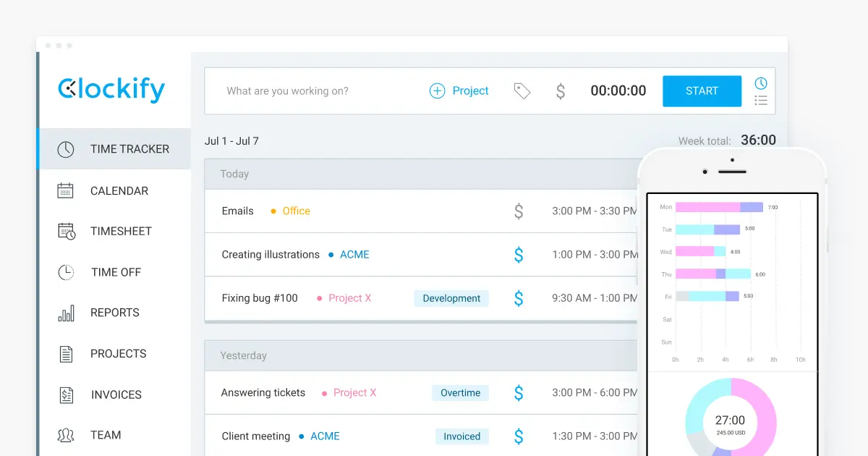Click the Clockify logo
Viewport: 868px width, 456px height.
tap(111, 89)
